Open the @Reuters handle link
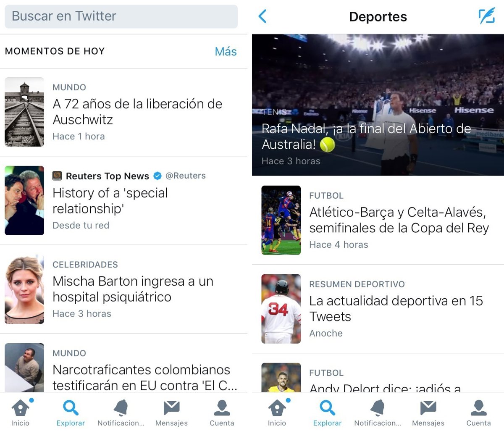This screenshot has width=504, height=431. (186, 176)
